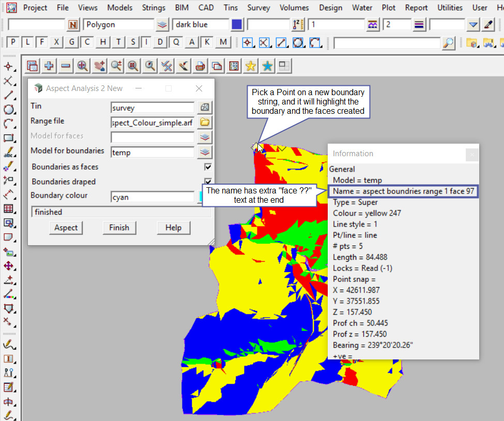Click the yellow star favorites icon
This screenshot has height=421, width=504.
pyautogui.click(x=251, y=66)
